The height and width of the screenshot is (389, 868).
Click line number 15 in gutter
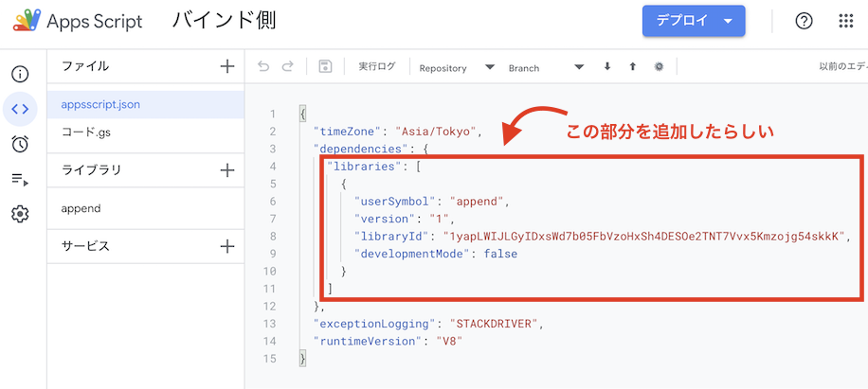pos(269,359)
